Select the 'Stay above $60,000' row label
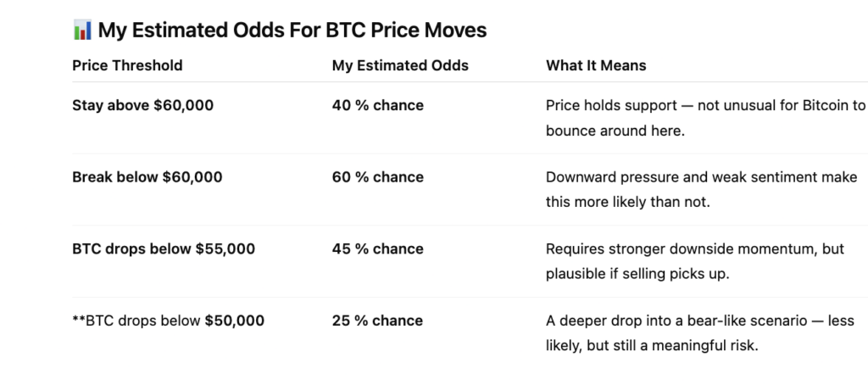 [x=142, y=106]
